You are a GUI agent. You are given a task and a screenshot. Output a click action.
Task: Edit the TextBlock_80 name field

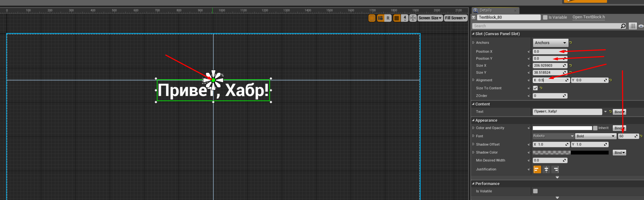point(509,17)
